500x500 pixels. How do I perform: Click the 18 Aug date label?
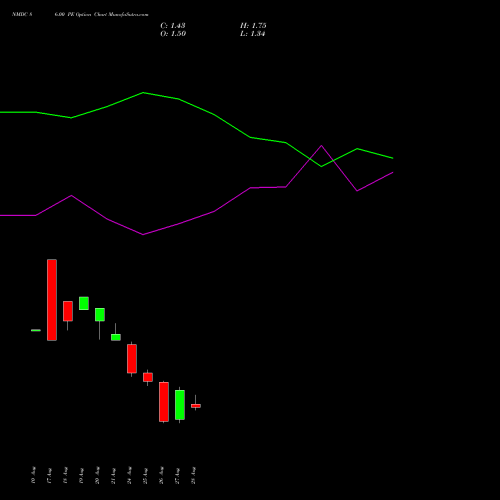65,476
